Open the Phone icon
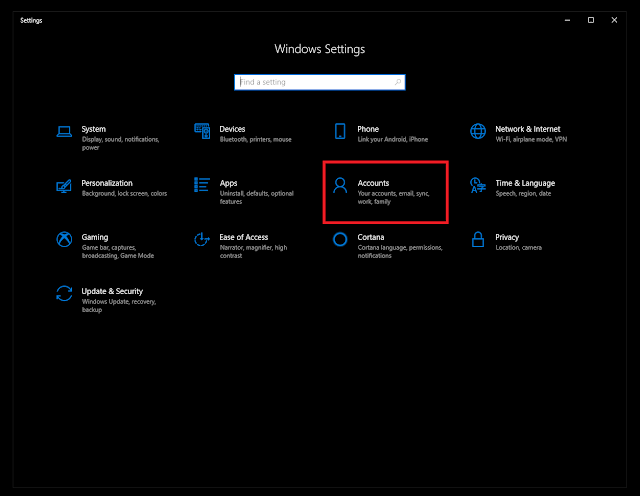The height and width of the screenshot is (496, 640). pyautogui.click(x=340, y=131)
